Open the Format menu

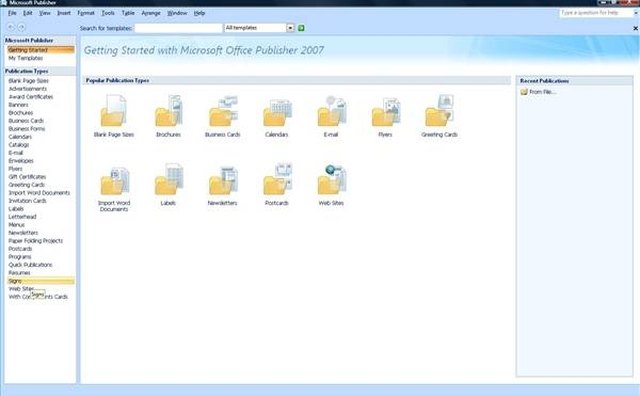86,13
